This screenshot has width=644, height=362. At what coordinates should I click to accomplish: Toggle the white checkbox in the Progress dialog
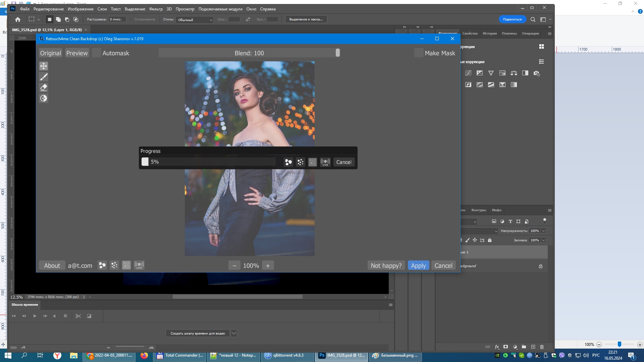(145, 162)
